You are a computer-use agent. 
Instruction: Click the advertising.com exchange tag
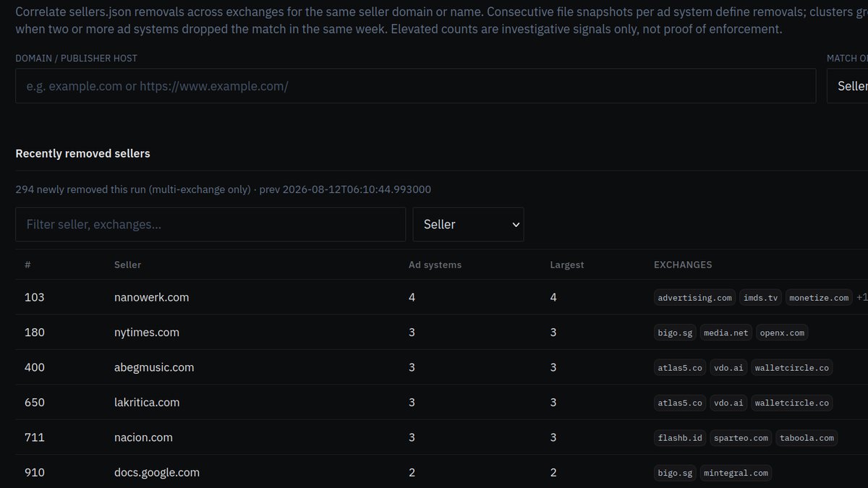pyautogui.click(x=695, y=297)
